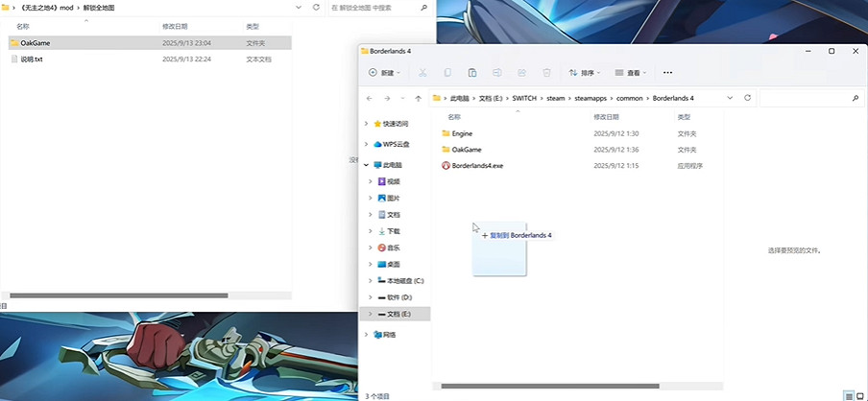This screenshot has width=868, height=401.
Task: Open the 查看 (View) dropdown
Action: (x=631, y=73)
